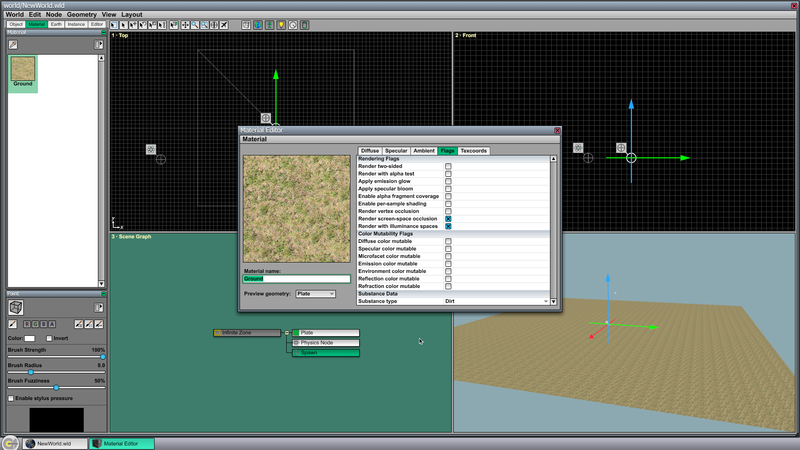
Task: Click the boxed zoom magnifier toolbar icon
Action: [x=205, y=25]
